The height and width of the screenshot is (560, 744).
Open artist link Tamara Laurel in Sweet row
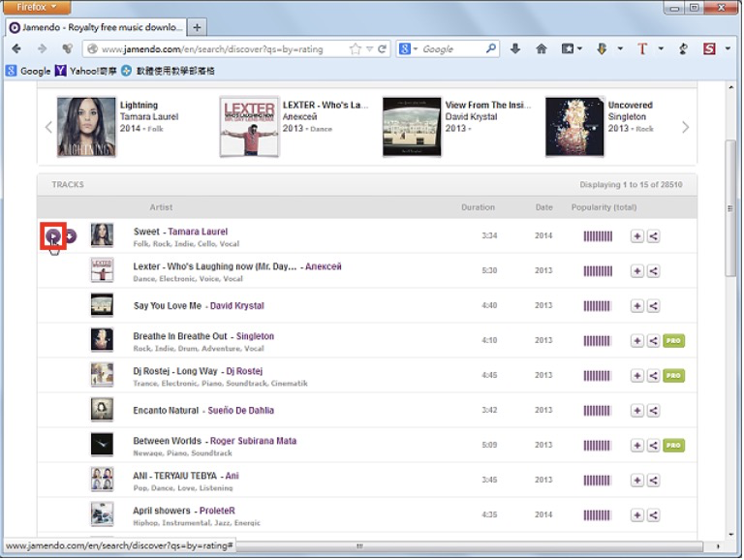[x=198, y=232]
